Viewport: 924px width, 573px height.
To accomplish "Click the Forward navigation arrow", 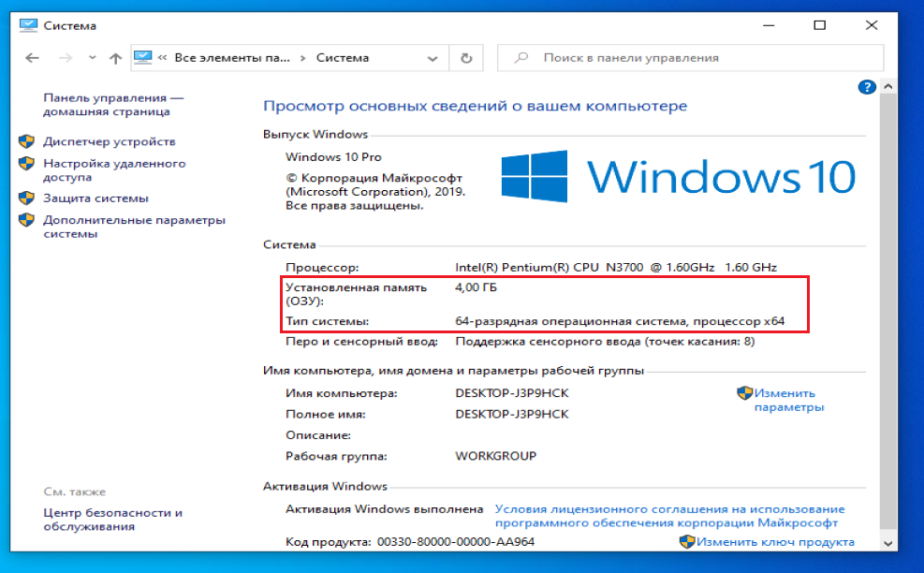I will click(66, 58).
